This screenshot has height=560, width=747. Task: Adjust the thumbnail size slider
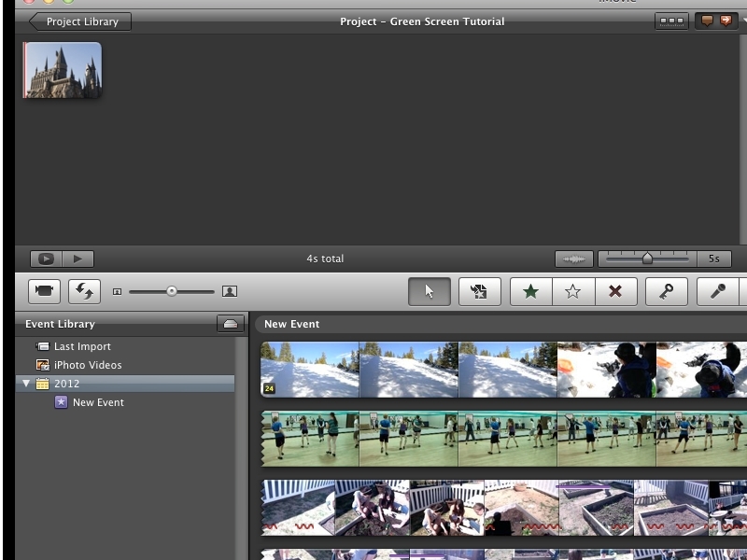tap(172, 291)
